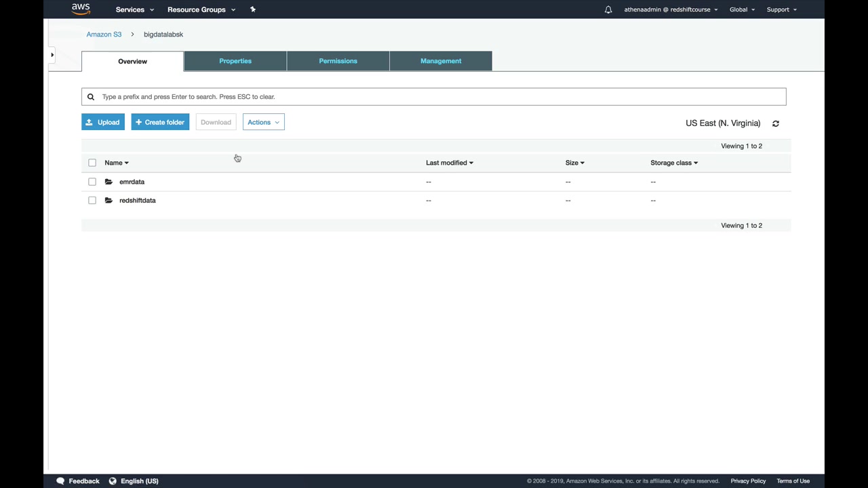The height and width of the screenshot is (488, 868).
Task: Expand the left sidebar arrow
Action: pos(52,55)
